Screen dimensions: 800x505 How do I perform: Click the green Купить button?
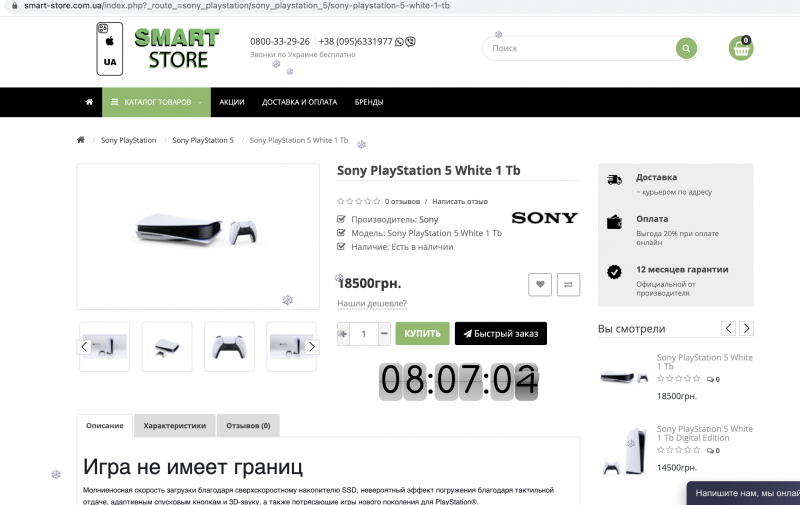(422, 334)
